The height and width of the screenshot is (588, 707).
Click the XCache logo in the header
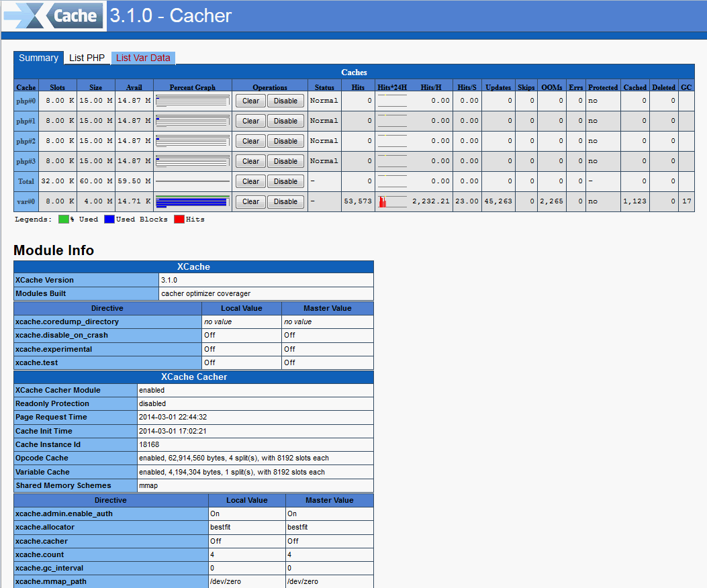click(54, 16)
